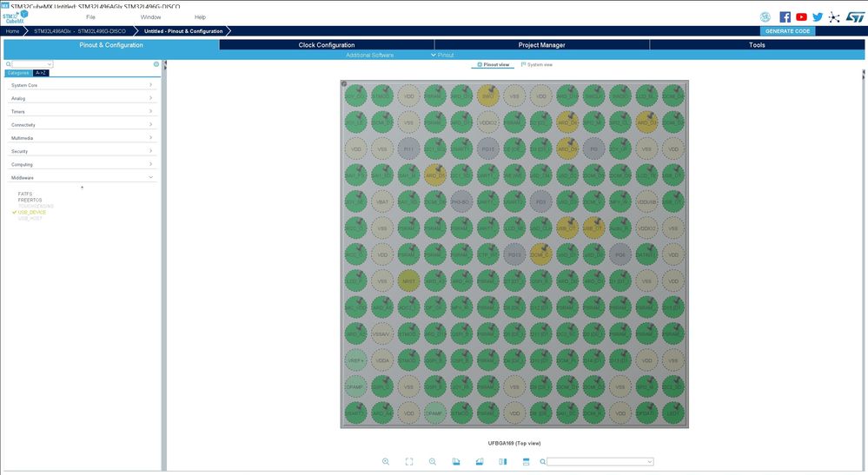Click the peripheral search magnifier in left panel
The width and height of the screenshot is (868, 475).
(9, 64)
